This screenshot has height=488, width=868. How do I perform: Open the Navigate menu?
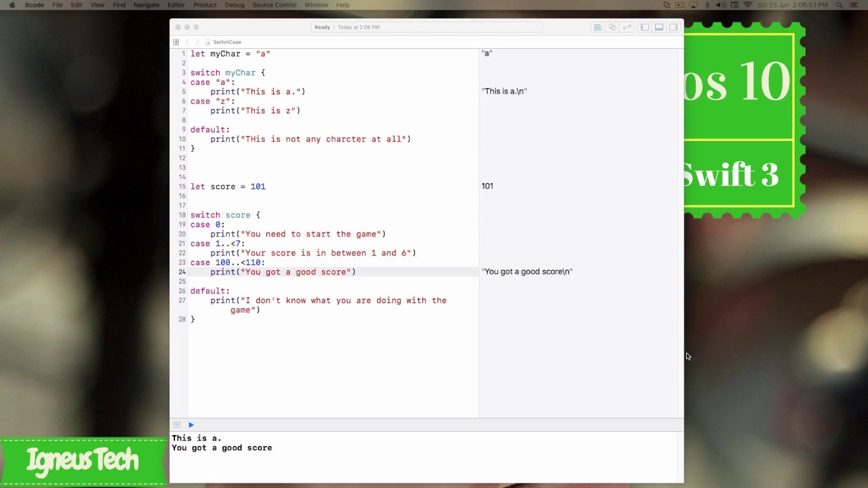146,5
